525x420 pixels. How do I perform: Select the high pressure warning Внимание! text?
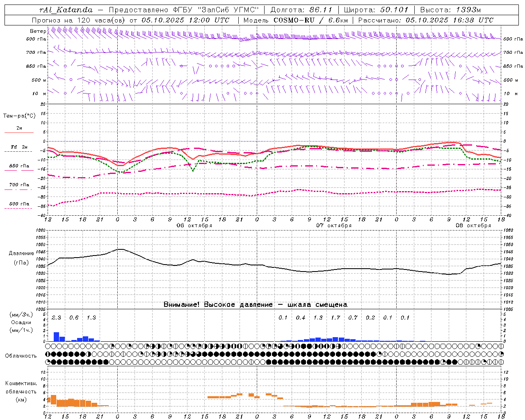(255, 305)
